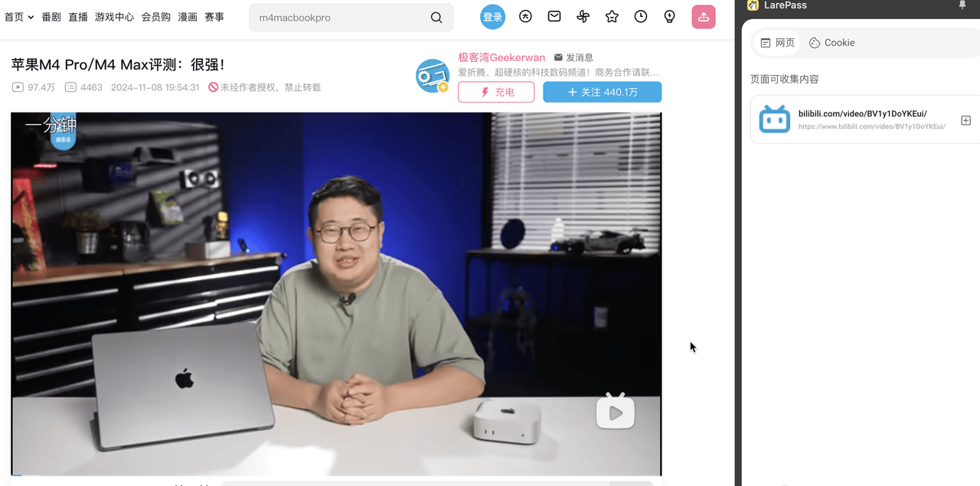Open the 首页 dropdown chevron
Image resolution: width=980 pixels, height=486 pixels.
point(31,16)
